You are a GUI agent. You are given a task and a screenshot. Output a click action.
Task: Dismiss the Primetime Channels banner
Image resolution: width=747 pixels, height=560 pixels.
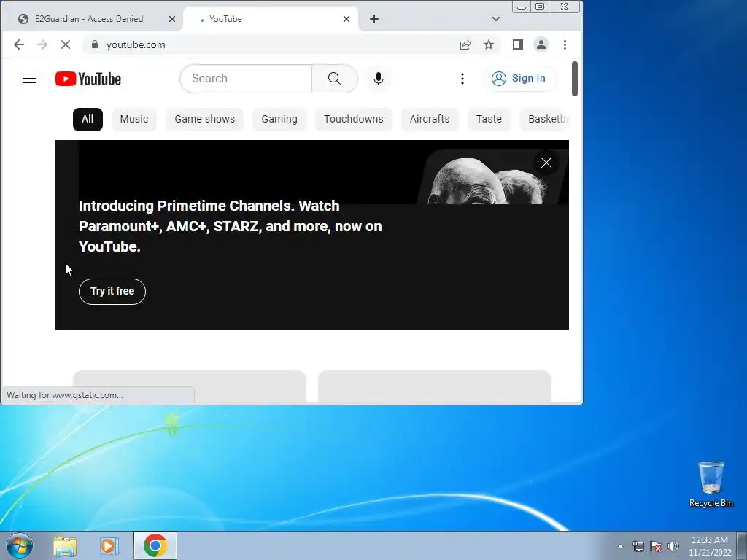point(546,163)
